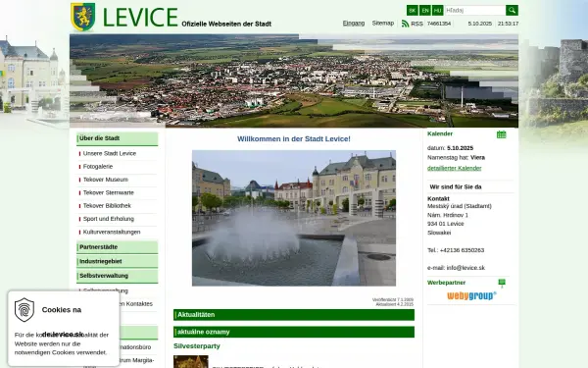Click the Willkommen in der Stadt Levice heading
Screen dimensions: 588x368
(294, 139)
